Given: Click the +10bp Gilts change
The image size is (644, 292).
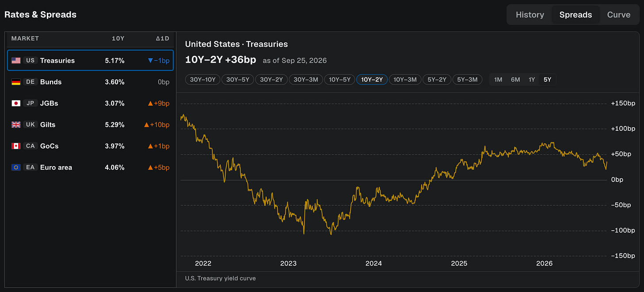Looking at the screenshot, I should 157,125.
